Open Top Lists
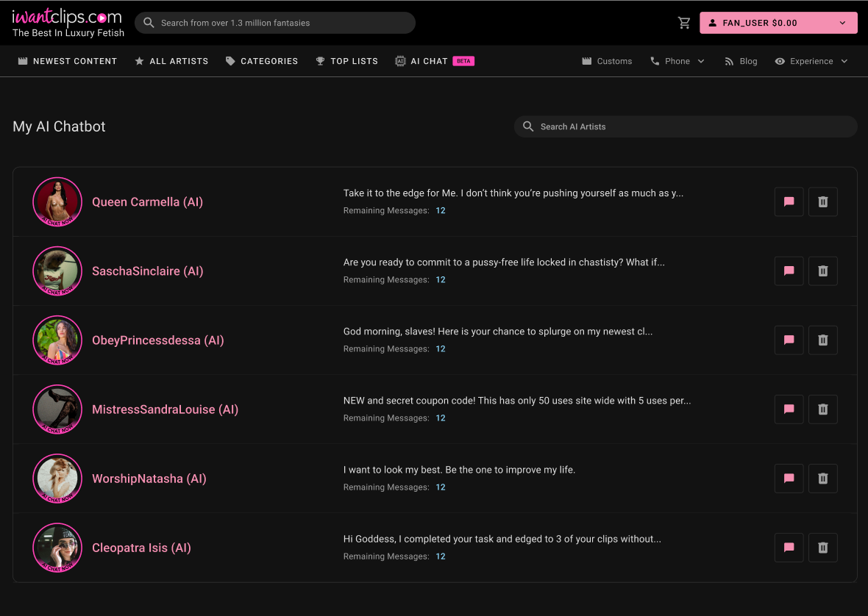The width and height of the screenshot is (868, 616). click(346, 61)
